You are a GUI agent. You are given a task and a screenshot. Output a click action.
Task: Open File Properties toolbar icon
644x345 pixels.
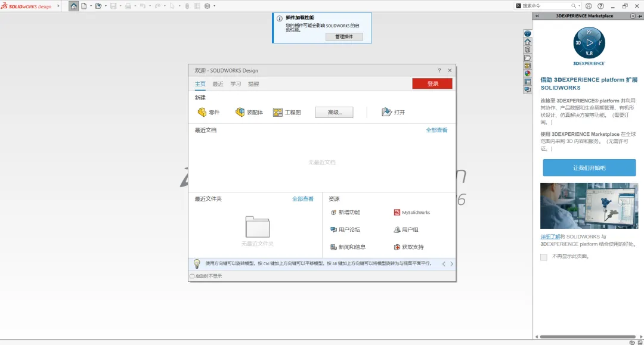coord(197,6)
